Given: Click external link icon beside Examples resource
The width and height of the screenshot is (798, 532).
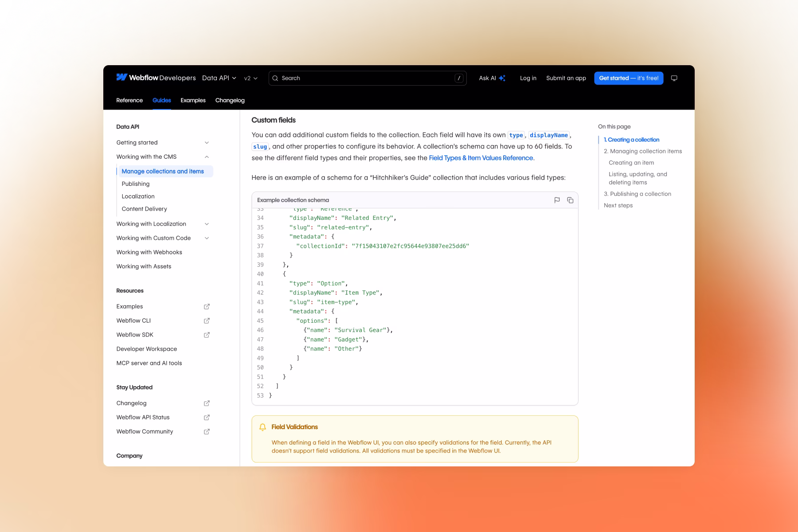Looking at the screenshot, I should [207, 306].
